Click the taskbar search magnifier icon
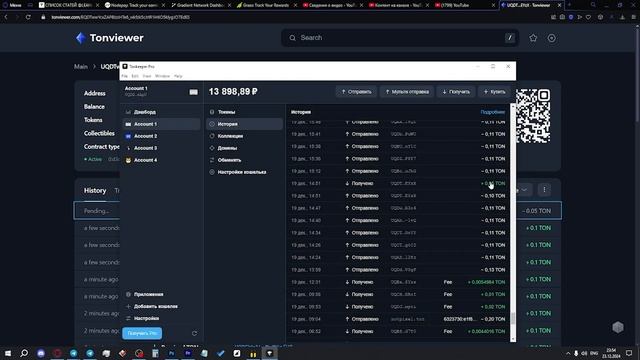Viewport: 640px width, 360px height. click(24, 353)
